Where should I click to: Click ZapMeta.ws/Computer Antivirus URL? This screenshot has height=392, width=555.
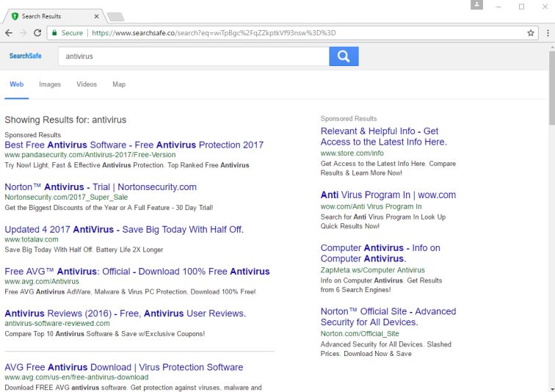click(x=373, y=270)
